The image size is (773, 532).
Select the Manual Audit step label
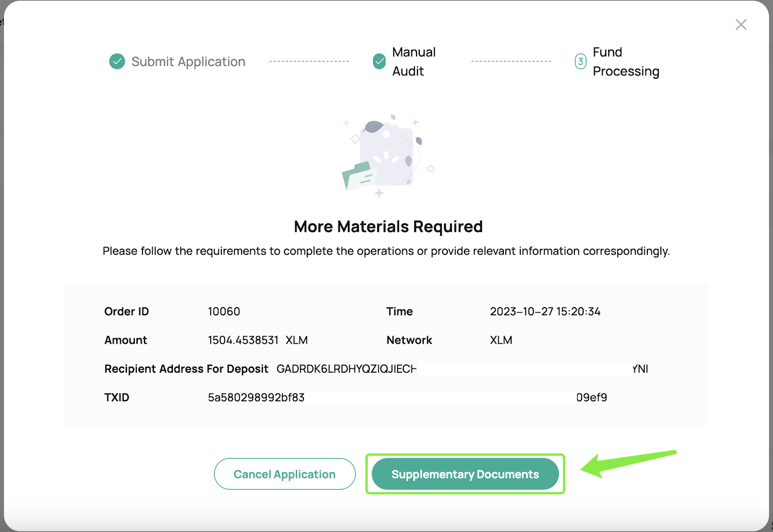coord(414,61)
